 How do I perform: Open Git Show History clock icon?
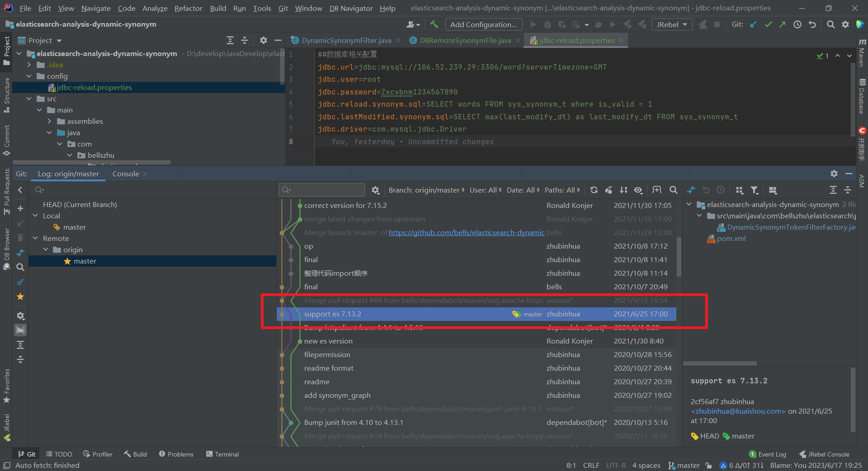(x=797, y=24)
